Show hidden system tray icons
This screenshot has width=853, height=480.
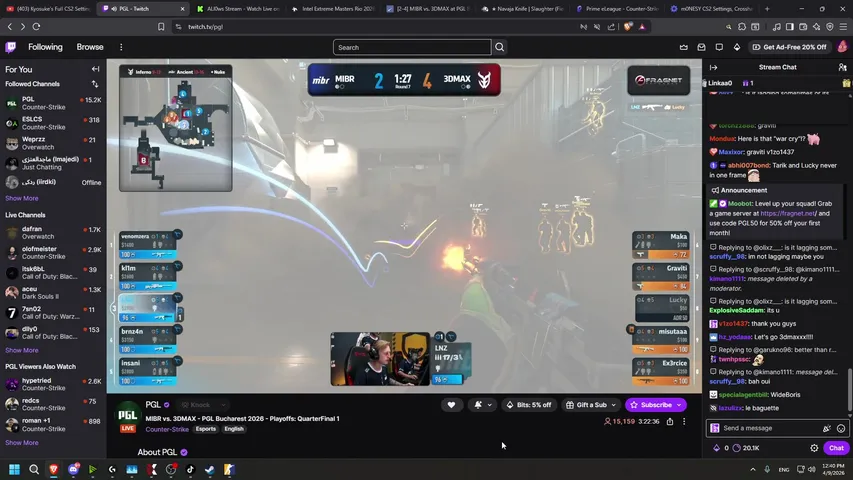pos(753,469)
